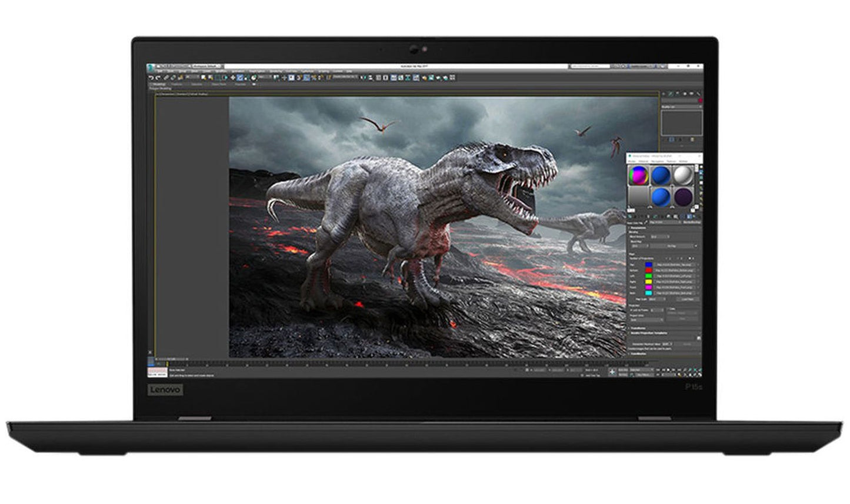Switch to Hierarchy tab in command panel
Image resolution: width=850 pixels, height=504 pixels.
point(678,94)
